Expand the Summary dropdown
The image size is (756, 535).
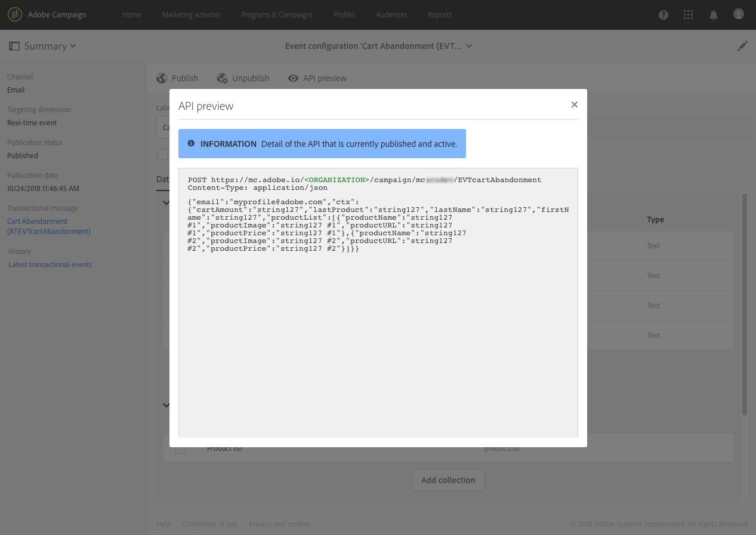pyautogui.click(x=50, y=46)
